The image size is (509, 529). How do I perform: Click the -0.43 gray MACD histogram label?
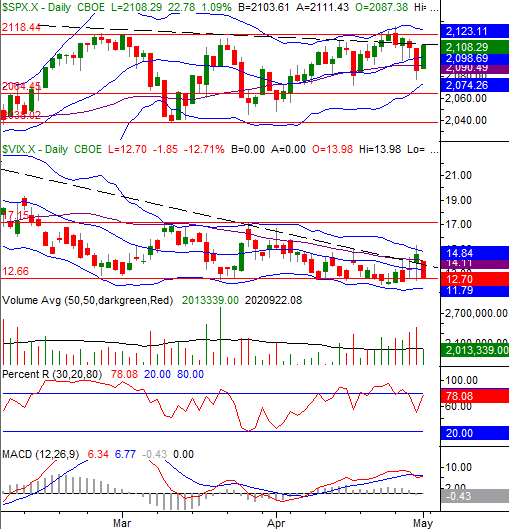(x=475, y=496)
